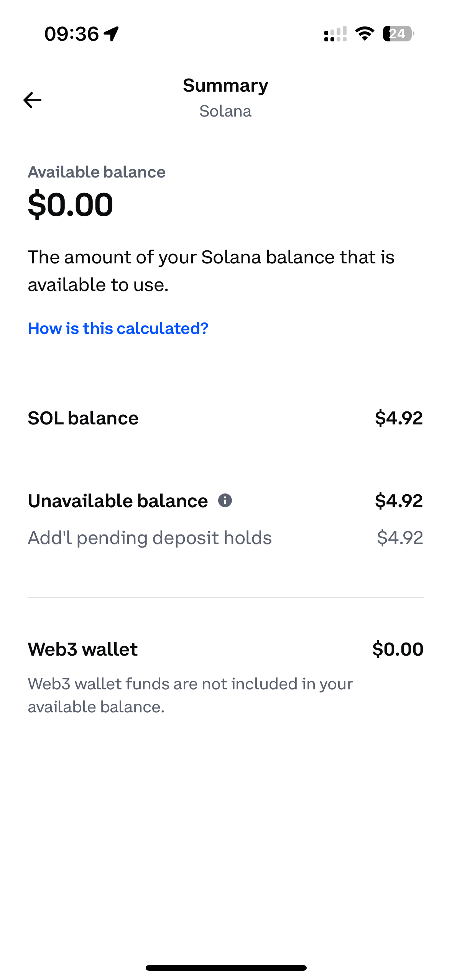This screenshot has width=452, height=980.
Task: Tap the Unavailable balance label
Action: click(x=118, y=501)
